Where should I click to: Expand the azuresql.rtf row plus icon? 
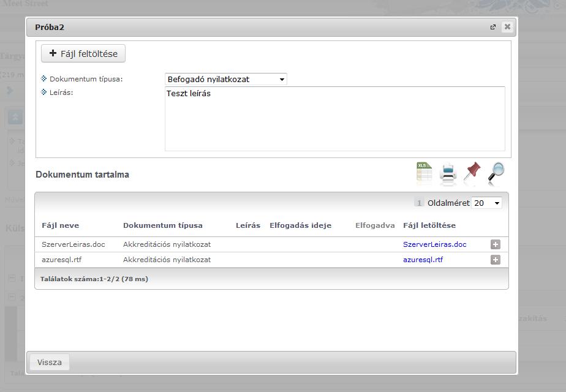pos(495,260)
